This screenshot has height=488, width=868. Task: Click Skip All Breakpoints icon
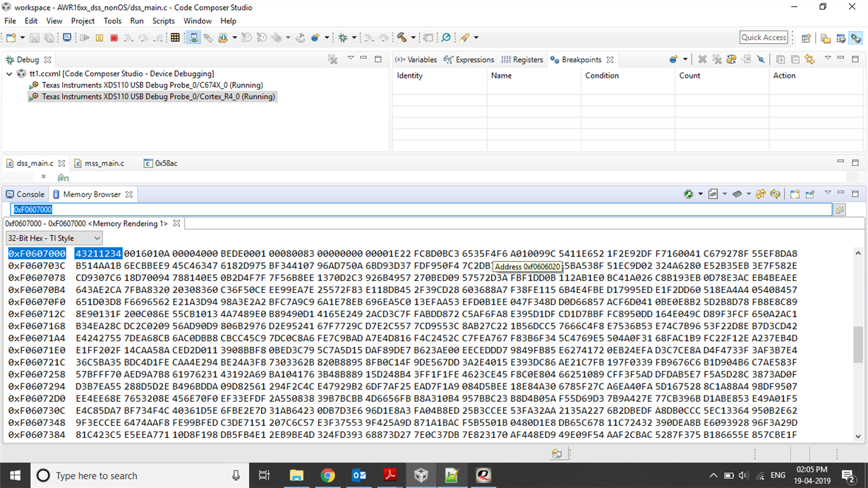[x=760, y=59]
